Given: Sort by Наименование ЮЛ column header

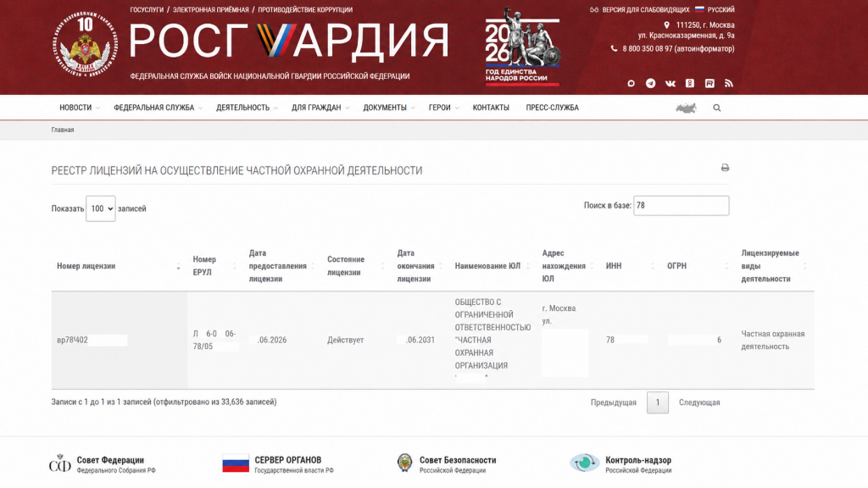Looking at the screenshot, I should pyautogui.click(x=492, y=266).
